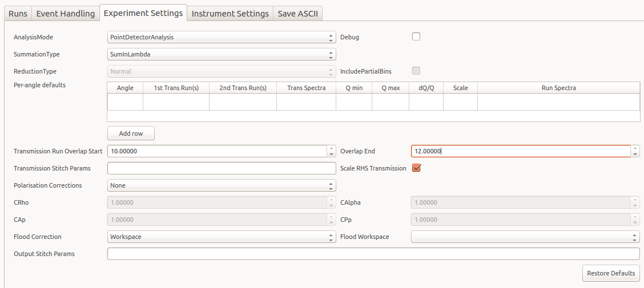The width and height of the screenshot is (644, 288).
Task: Open the Instrument Settings tab
Action: (230, 14)
